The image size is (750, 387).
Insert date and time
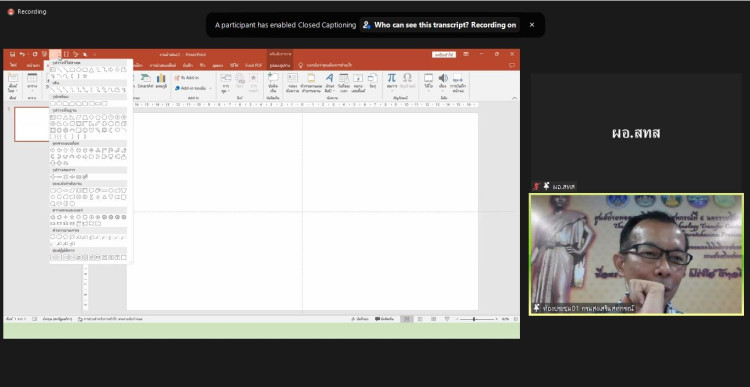pos(344,83)
